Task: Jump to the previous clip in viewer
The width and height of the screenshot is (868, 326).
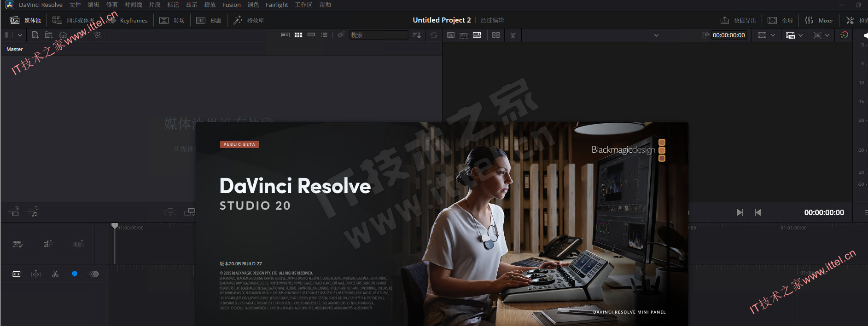Action: pos(758,212)
